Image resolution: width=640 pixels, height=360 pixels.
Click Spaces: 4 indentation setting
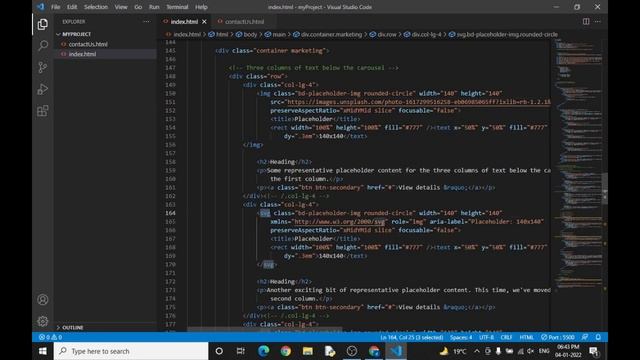click(x=461, y=337)
